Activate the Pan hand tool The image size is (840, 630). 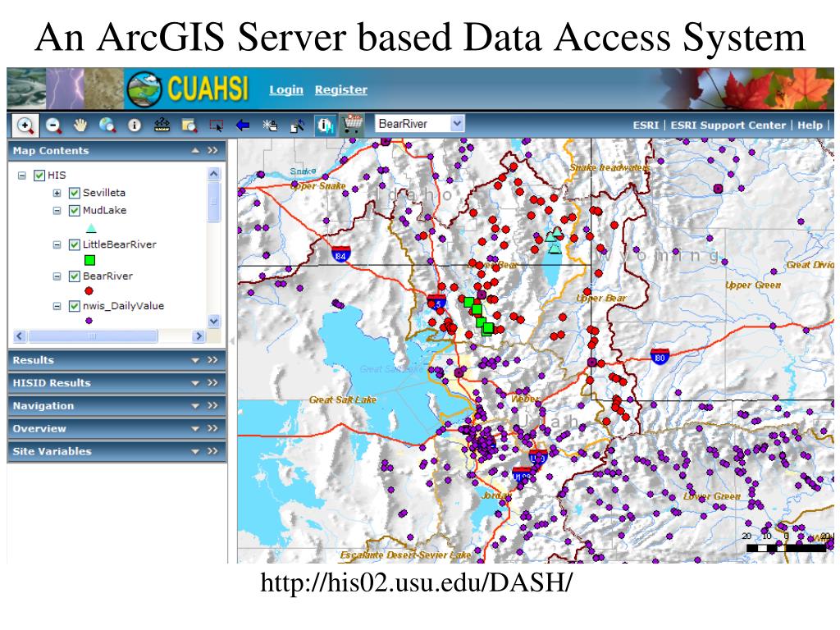pos(80,126)
